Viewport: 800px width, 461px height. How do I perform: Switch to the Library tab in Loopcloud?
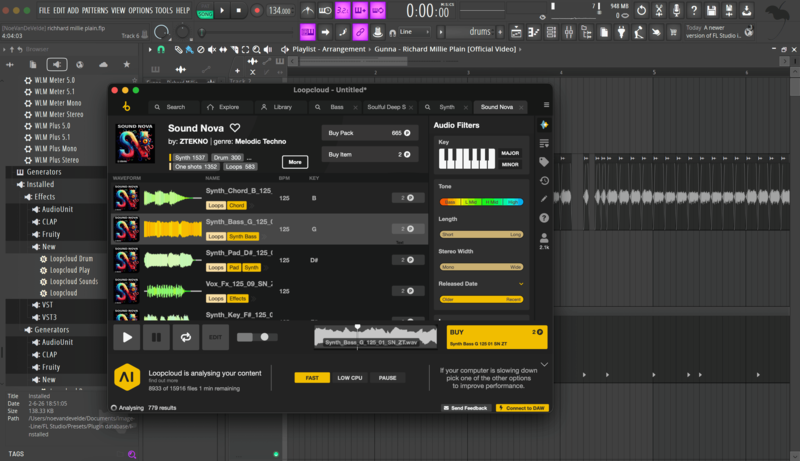point(278,107)
